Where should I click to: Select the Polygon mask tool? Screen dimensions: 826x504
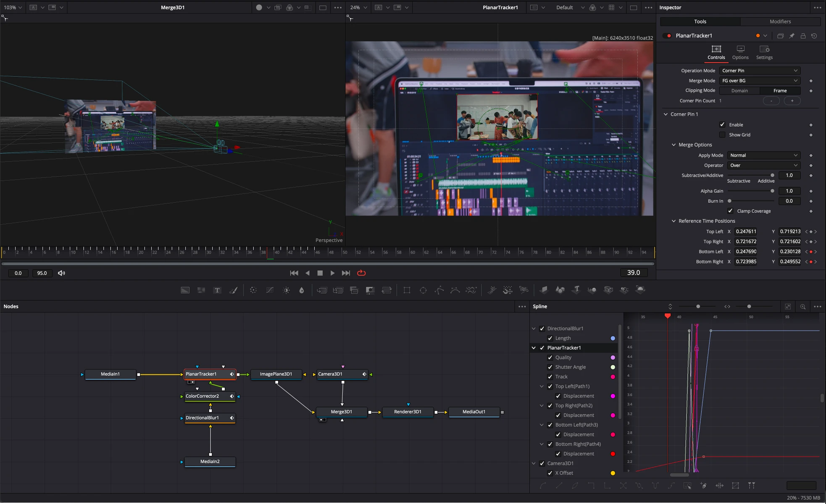tap(439, 290)
